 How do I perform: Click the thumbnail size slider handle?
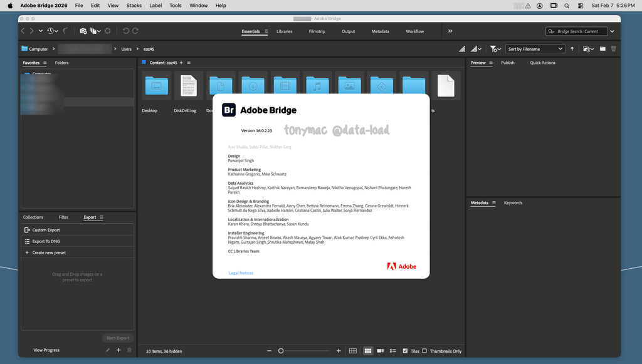[x=281, y=351]
